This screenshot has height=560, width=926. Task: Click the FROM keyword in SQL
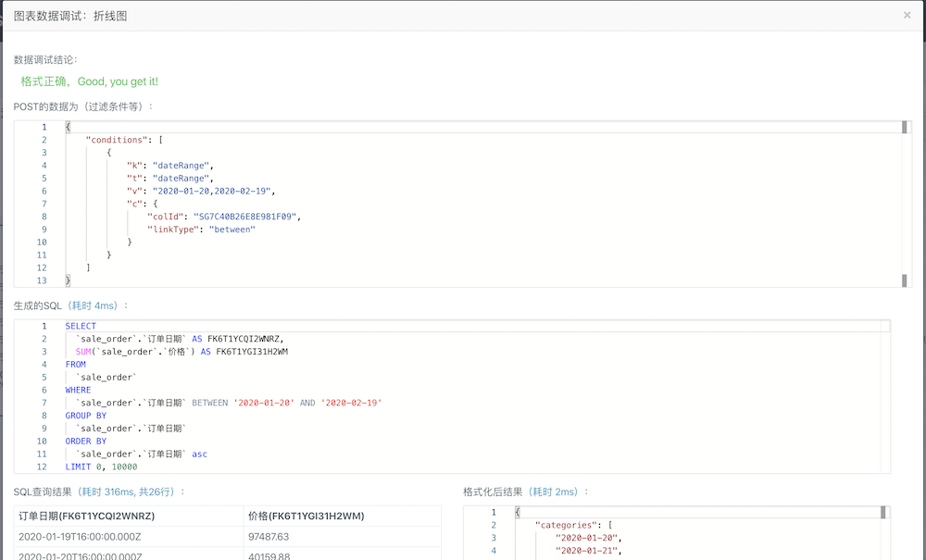(76, 365)
